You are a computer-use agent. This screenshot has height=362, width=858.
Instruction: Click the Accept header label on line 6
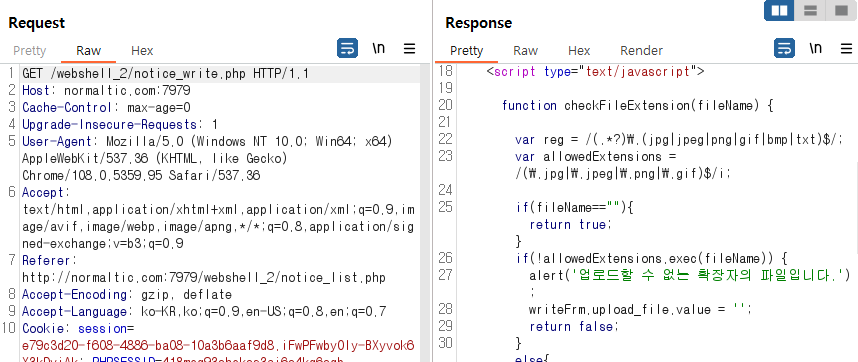[47, 192]
